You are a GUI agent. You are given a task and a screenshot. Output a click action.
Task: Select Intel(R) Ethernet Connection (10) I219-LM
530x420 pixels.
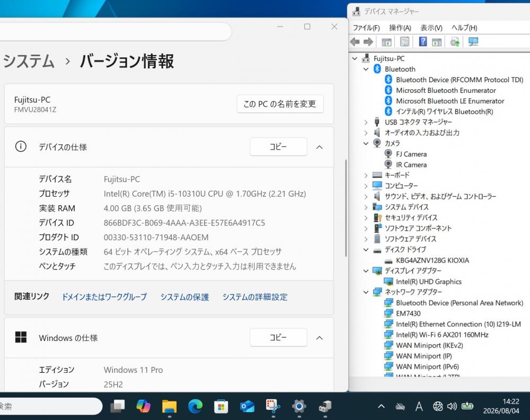click(x=458, y=324)
